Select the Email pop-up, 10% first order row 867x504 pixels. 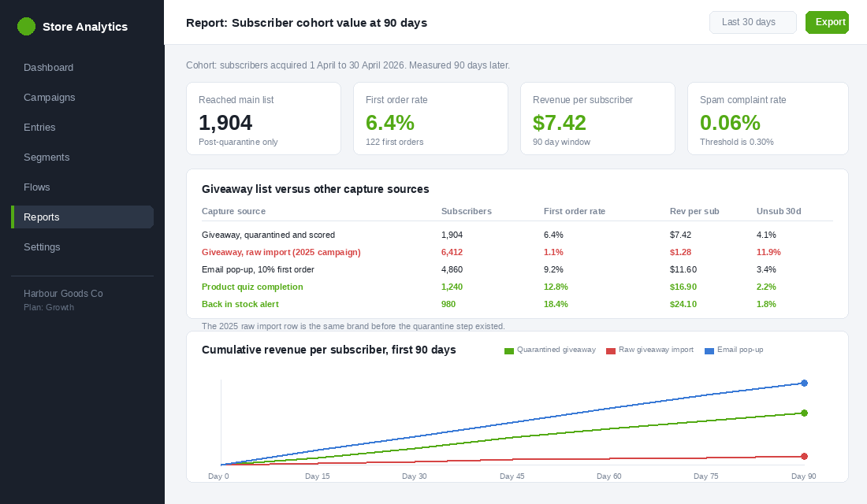click(x=517, y=269)
